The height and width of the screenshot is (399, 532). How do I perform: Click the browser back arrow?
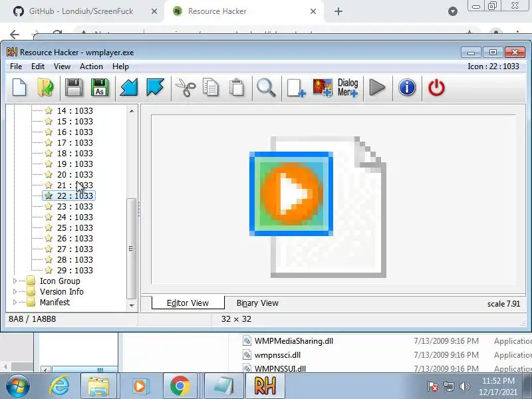coord(15,34)
